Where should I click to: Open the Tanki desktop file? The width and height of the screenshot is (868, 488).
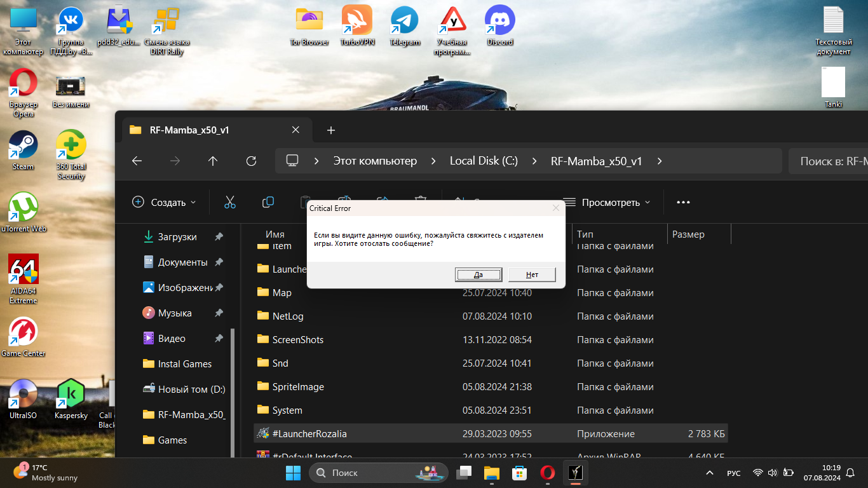coord(833,87)
